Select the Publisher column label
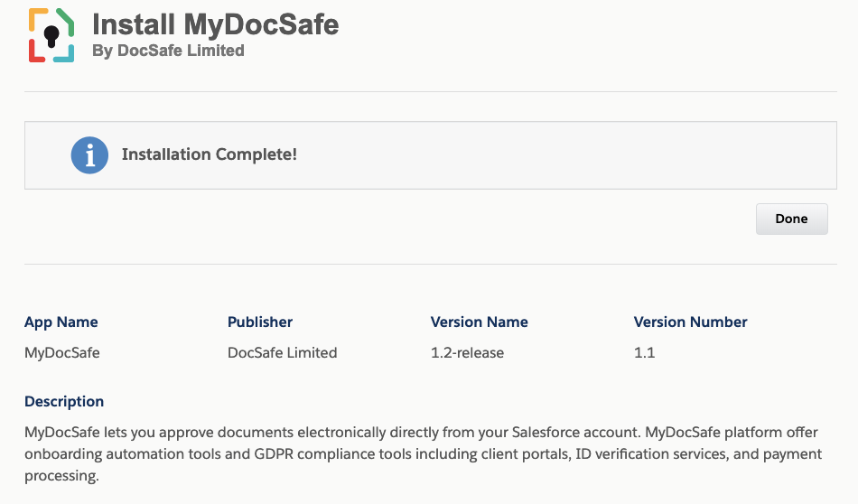Viewport: 858px width, 504px height. click(x=260, y=322)
